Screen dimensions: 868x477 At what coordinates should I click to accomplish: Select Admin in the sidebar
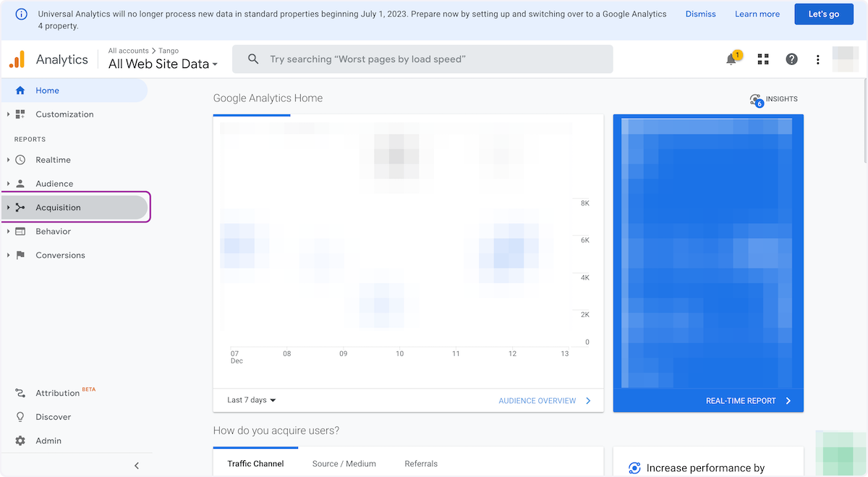tap(48, 441)
